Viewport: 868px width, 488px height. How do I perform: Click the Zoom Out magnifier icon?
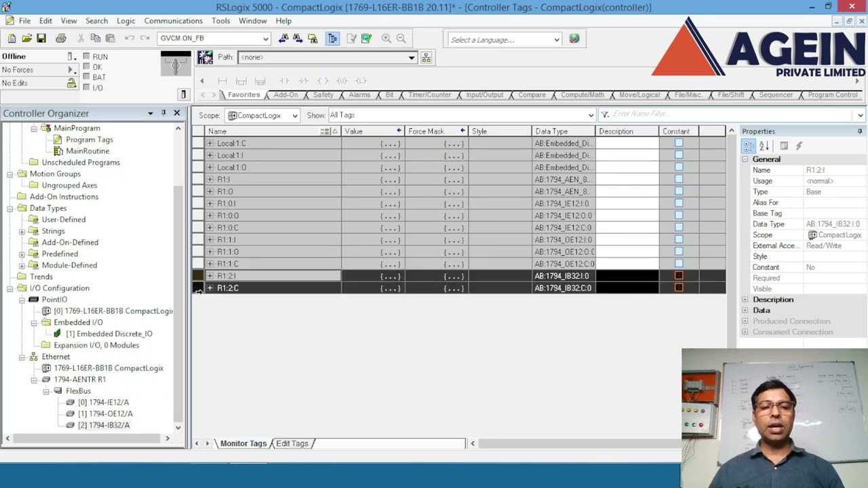point(401,39)
